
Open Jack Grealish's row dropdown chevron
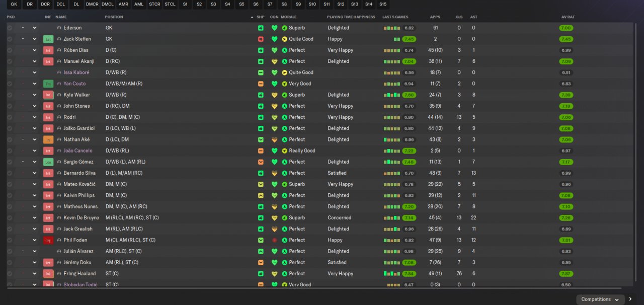pos(34,229)
